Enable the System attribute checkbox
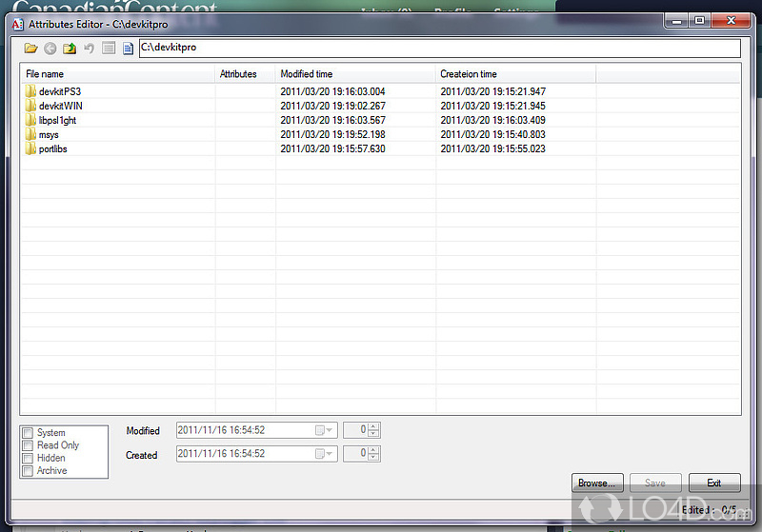Screen dimensions: 762x532 click(x=28, y=432)
